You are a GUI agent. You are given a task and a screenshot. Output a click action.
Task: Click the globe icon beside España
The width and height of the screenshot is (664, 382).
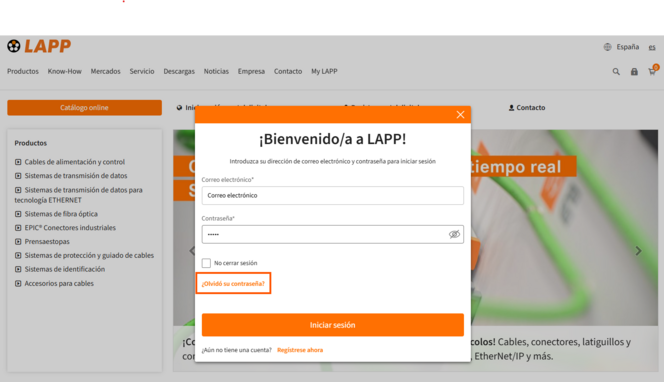click(x=607, y=47)
